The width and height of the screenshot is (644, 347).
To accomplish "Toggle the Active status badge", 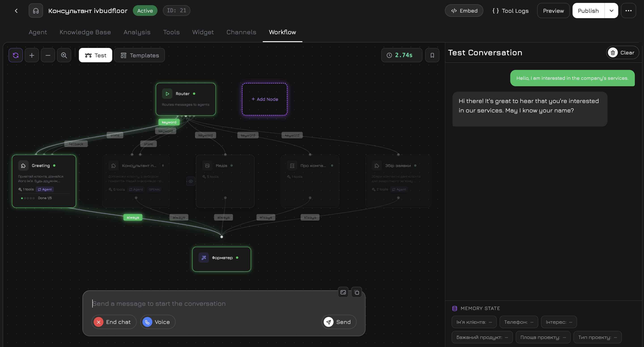I will coord(145,11).
